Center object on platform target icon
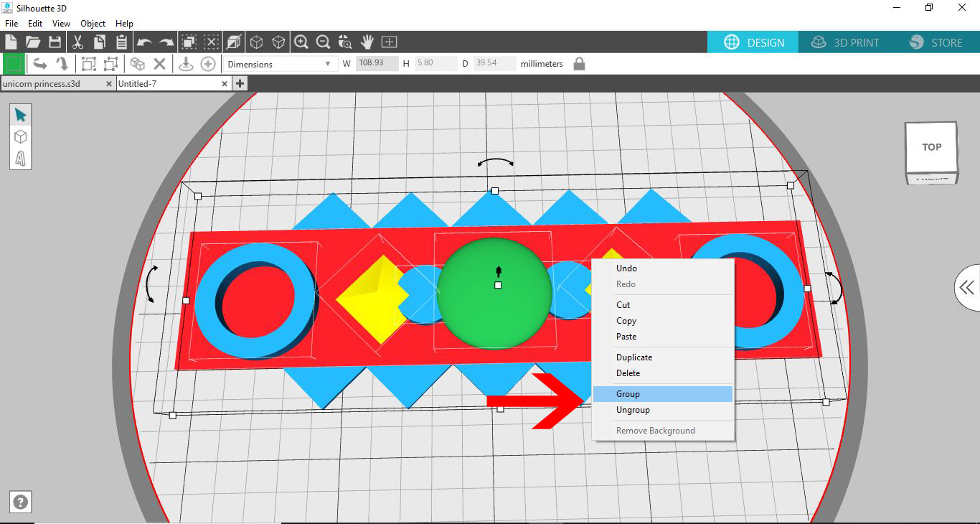The image size is (980, 524). tap(208, 64)
